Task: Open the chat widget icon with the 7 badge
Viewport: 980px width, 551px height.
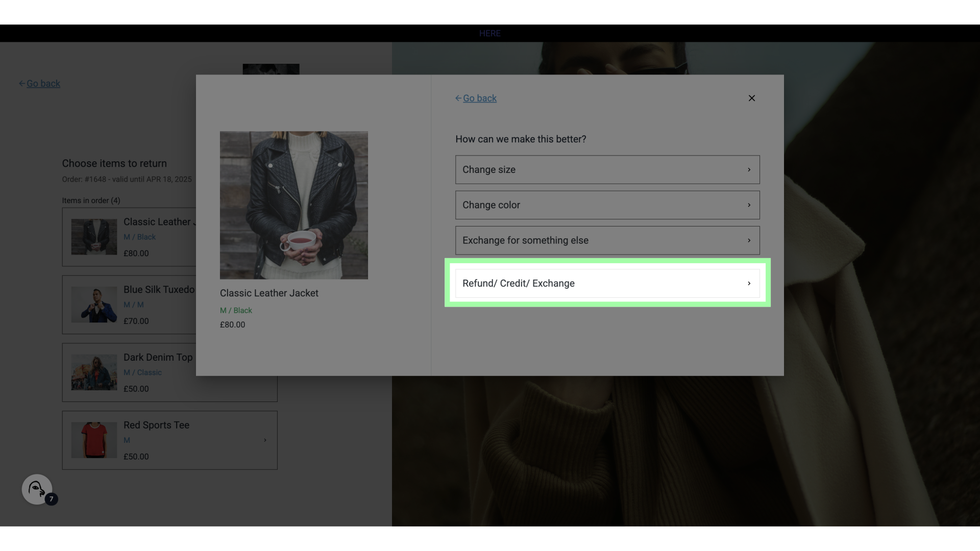Action: [x=37, y=489]
